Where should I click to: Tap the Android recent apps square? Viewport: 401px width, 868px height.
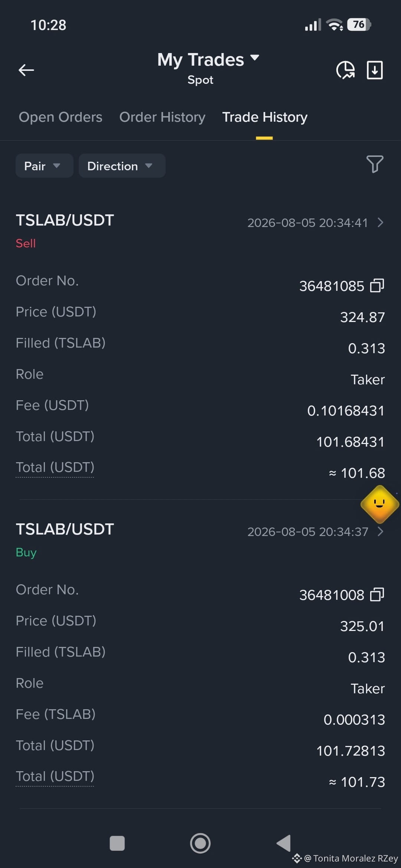tap(117, 843)
